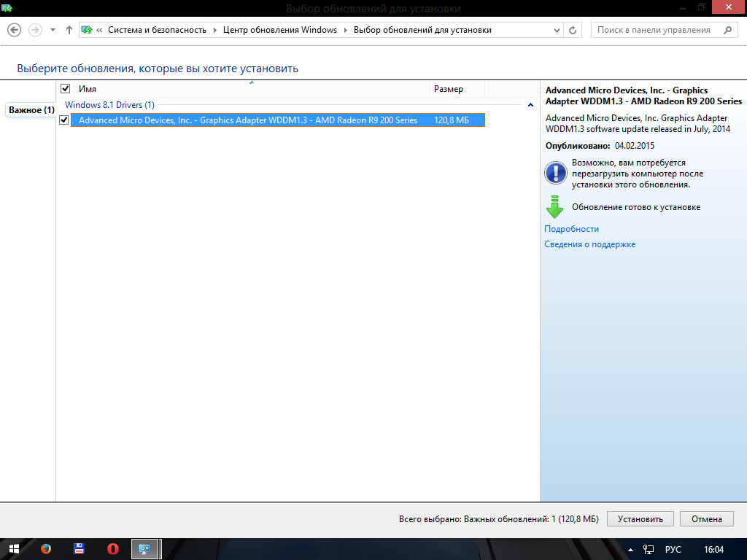Restore down the window

(x=701, y=7)
